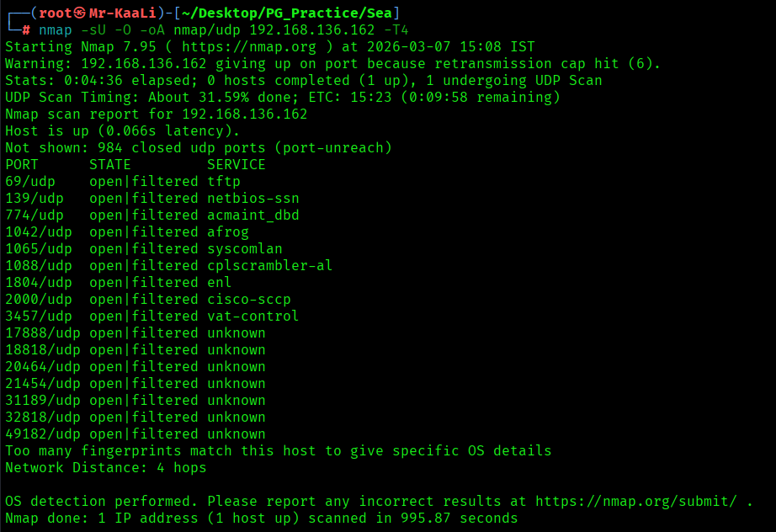Click the retransmission cap warning line
776x532 pixels.
point(332,63)
